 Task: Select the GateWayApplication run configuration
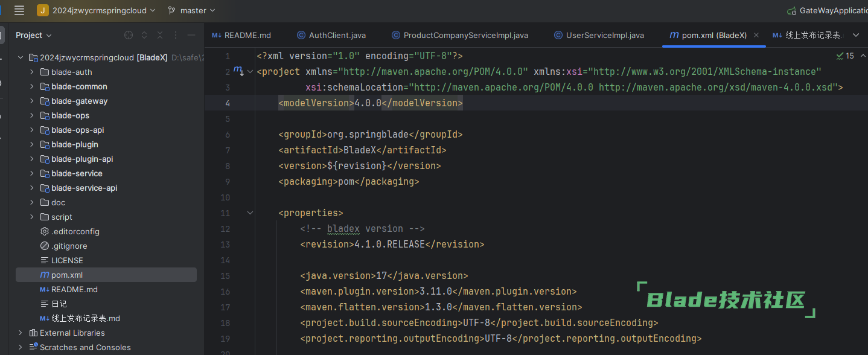pyautogui.click(x=828, y=10)
